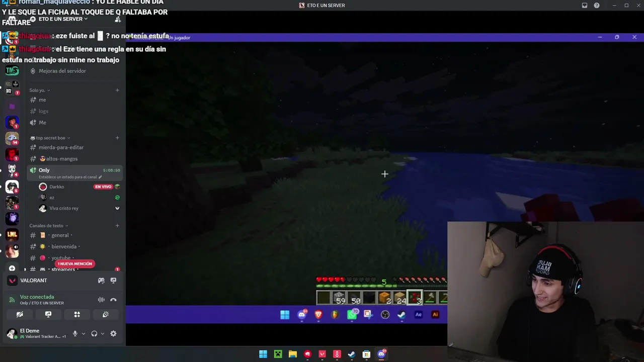This screenshot has height=362, width=644.
Task: Set a status for the Only channel
Action: [70, 177]
